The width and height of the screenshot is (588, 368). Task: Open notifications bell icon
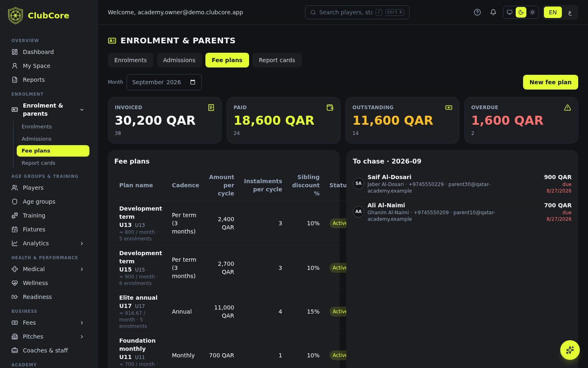[x=493, y=12]
